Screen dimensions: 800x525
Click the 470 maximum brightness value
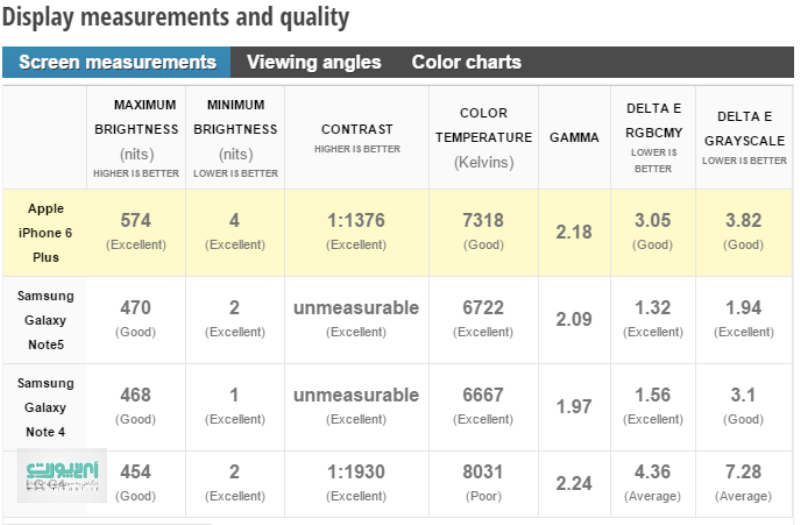pyautogui.click(x=136, y=308)
